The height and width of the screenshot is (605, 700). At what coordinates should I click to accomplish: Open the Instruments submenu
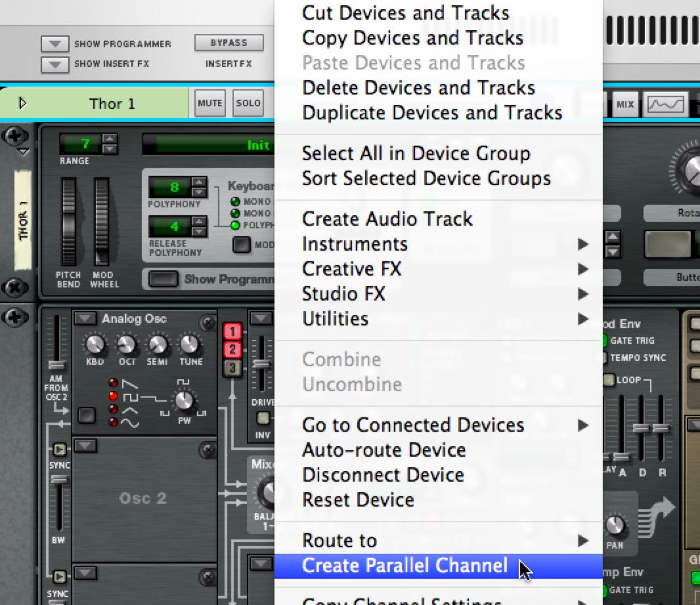click(439, 244)
